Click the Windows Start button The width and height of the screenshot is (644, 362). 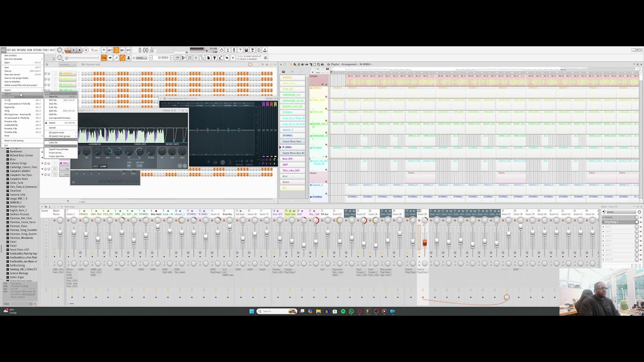pos(252,311)
